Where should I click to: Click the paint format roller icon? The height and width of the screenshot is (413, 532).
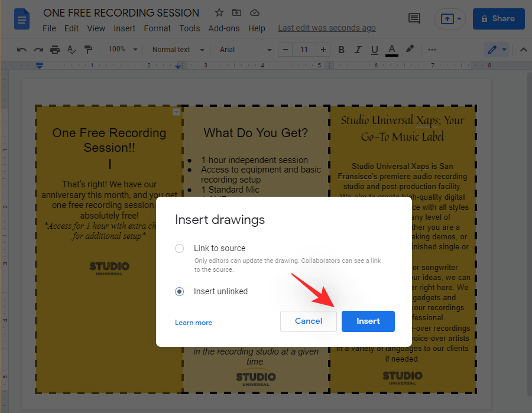88,50
